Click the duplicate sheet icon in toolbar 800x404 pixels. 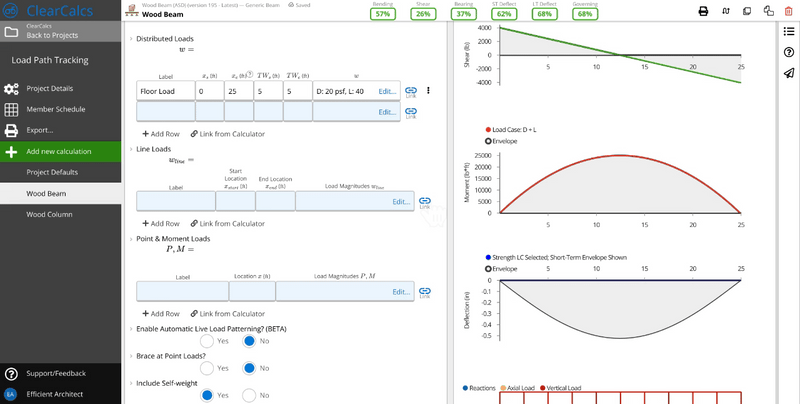tap(746, 11)
